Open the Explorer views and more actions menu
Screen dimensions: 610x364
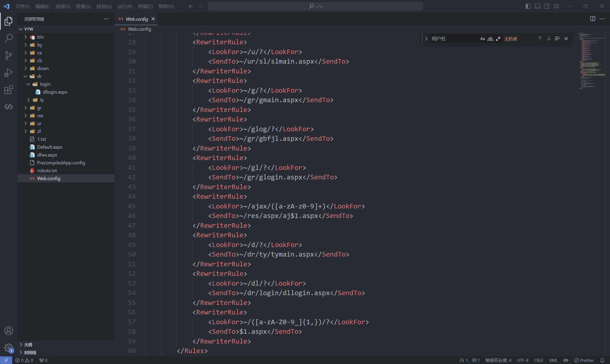[106, 19]
